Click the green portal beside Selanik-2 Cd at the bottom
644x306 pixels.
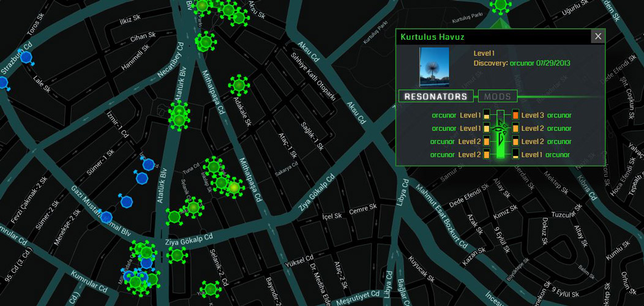click(211, 289)
